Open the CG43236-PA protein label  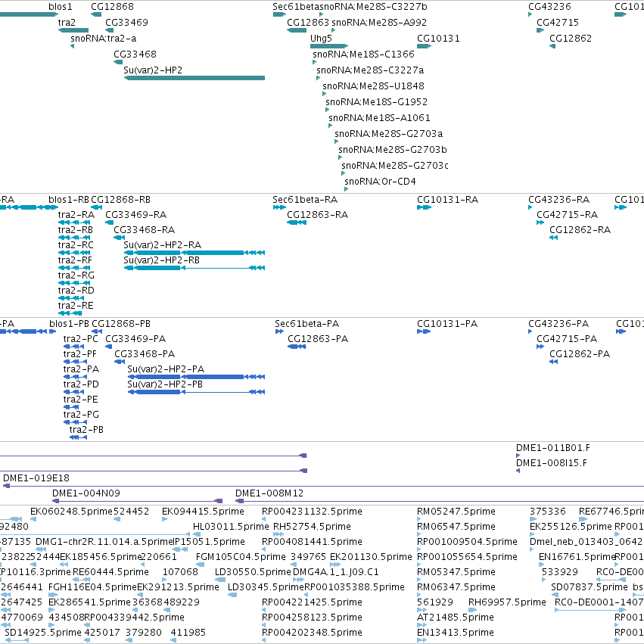(x=558, y=324)
